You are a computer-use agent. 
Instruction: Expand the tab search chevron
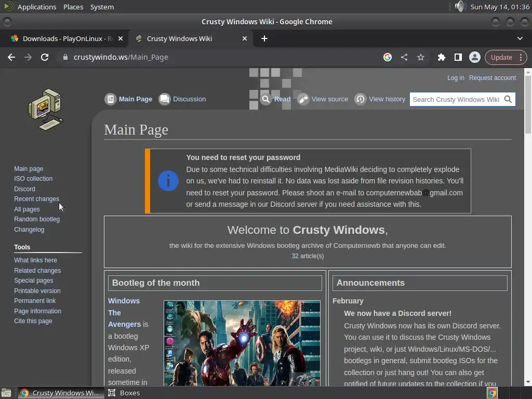click(520, 38)
